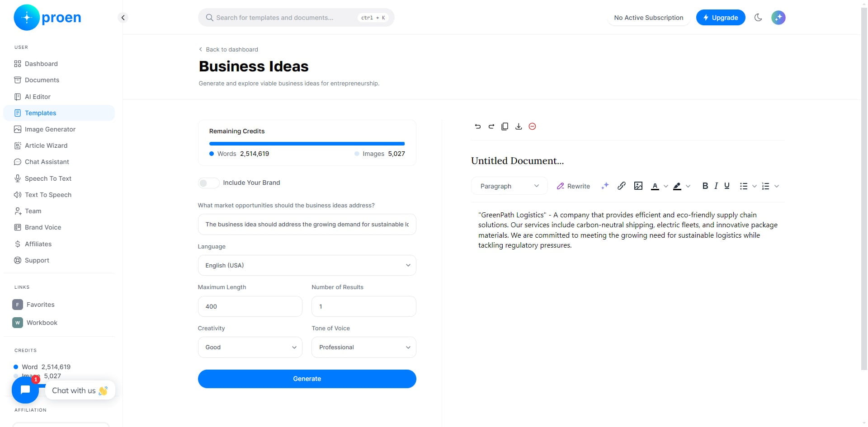The width and height of the screenshot is (868, 427).
Task: Insert a link with the link icon
Action: 622,186
